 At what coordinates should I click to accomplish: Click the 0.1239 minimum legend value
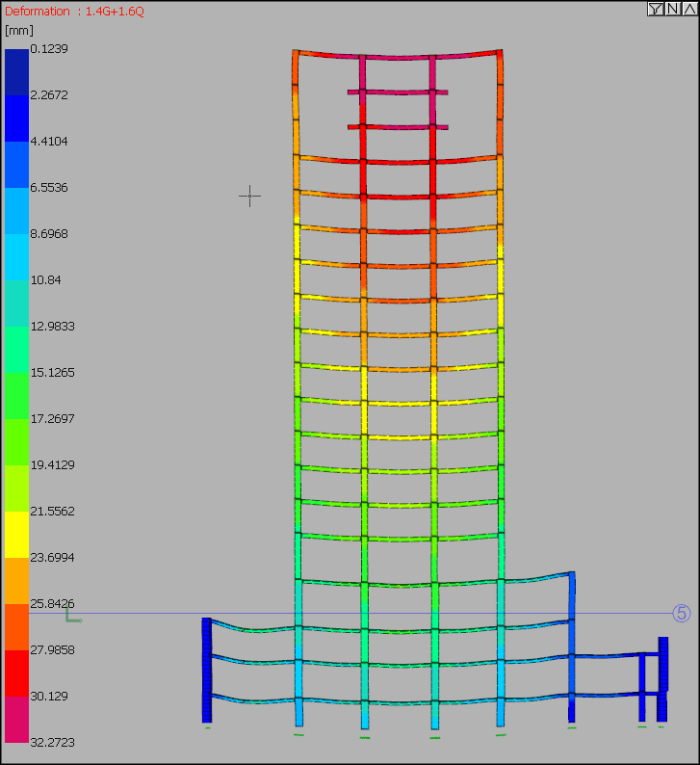pos(49,48)
